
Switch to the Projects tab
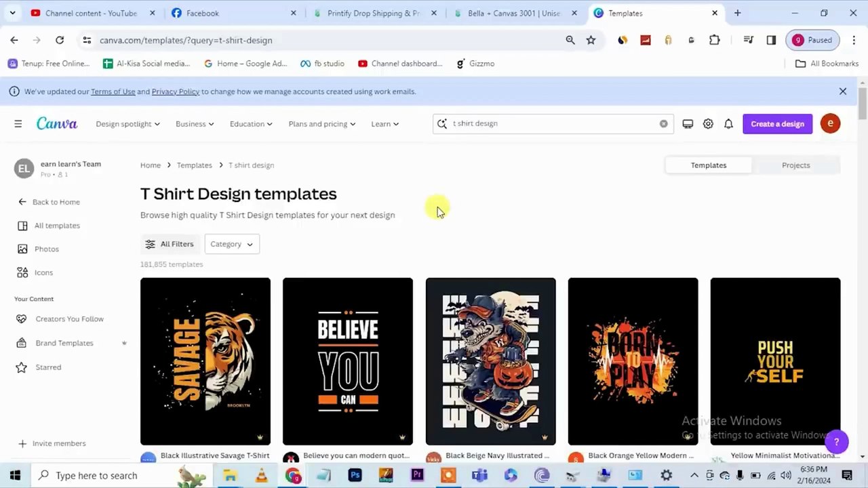pyautogui.click(x=795, y=165)
